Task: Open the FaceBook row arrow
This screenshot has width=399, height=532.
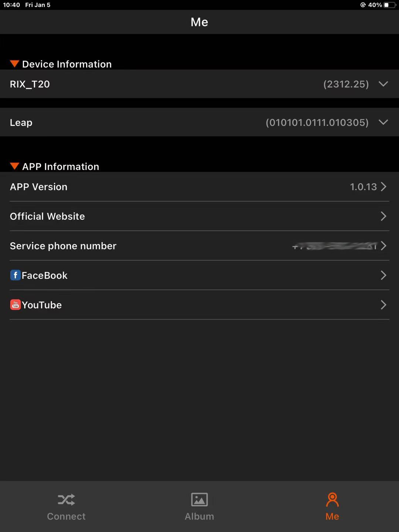Action: [x=383, y=275]
